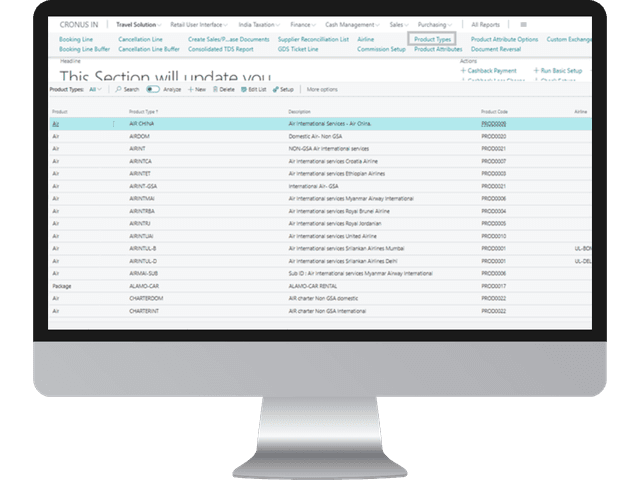
Task: Open the Booking Line page
Action: tap(76, 40)
